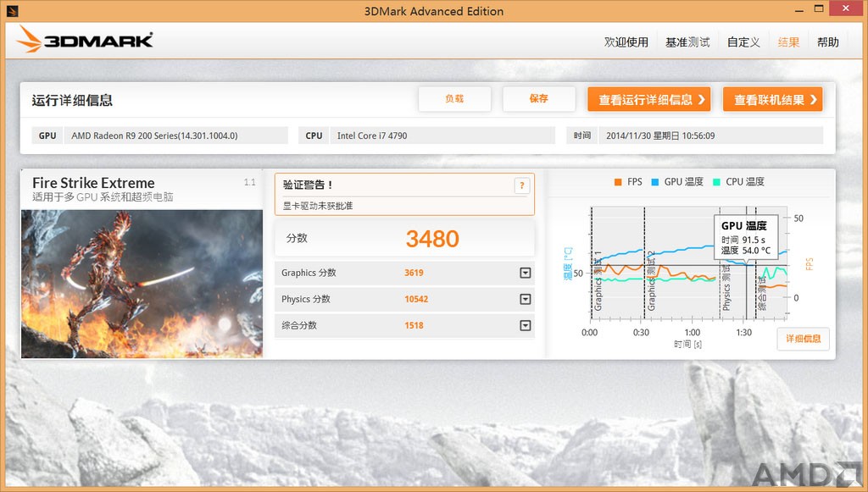Click the 详细信息 button under the chart
The width and height of the screenshot is (868, 492).
pos(804,339)
